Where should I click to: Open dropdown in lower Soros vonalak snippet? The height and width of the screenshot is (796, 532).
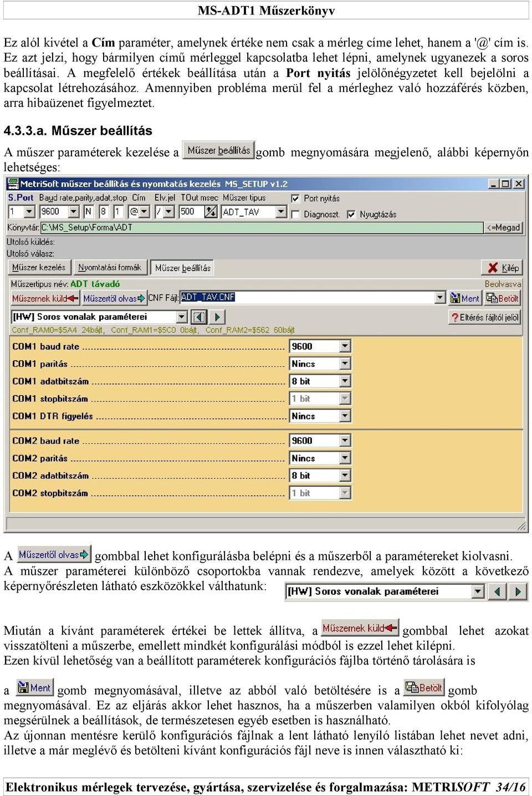478,591
